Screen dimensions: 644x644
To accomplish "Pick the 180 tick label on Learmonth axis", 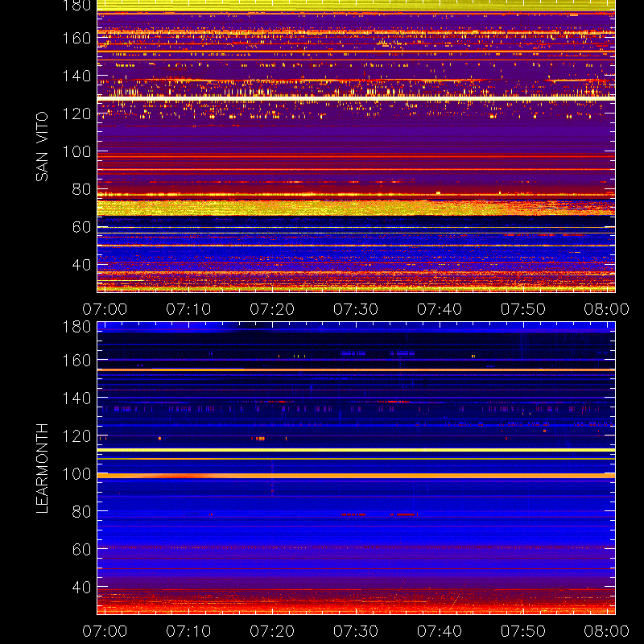I will (x=76, y=327).
